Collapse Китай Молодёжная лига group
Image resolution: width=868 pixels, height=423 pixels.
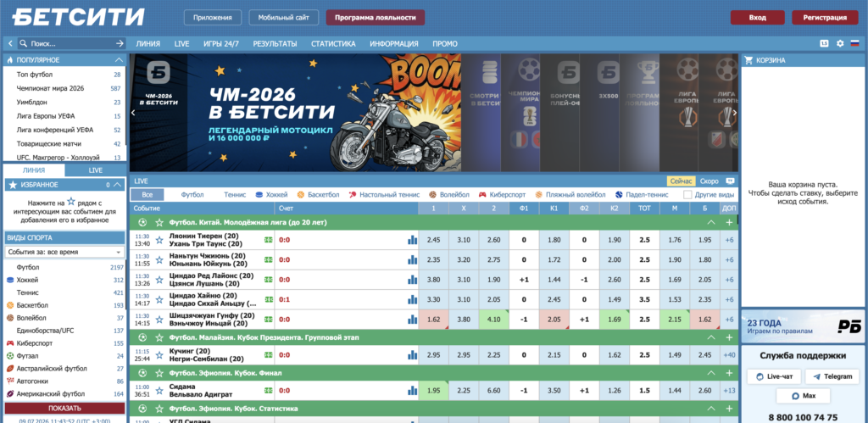(711, 222)
